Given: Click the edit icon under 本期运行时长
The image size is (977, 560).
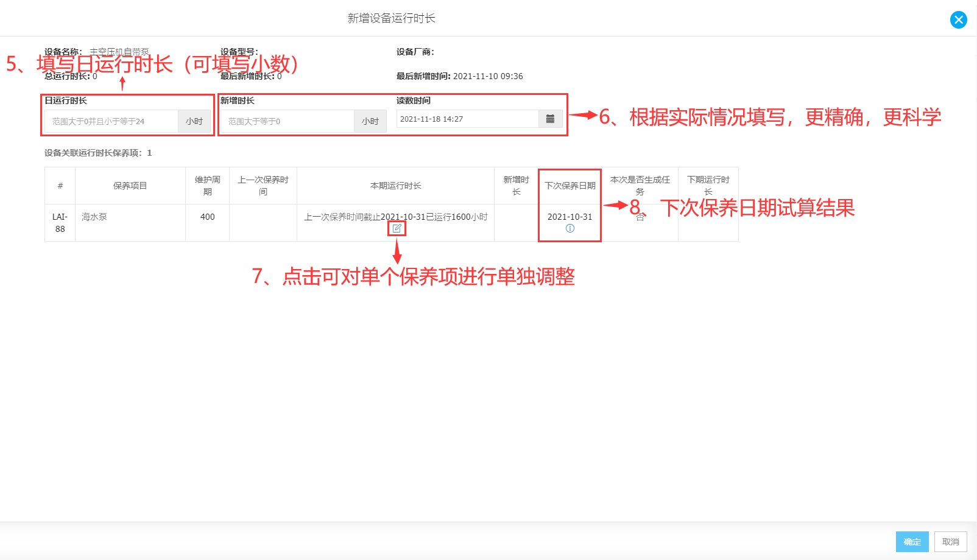Looking at the screenshot, I should pyautogui.click(x=397, y=228).
